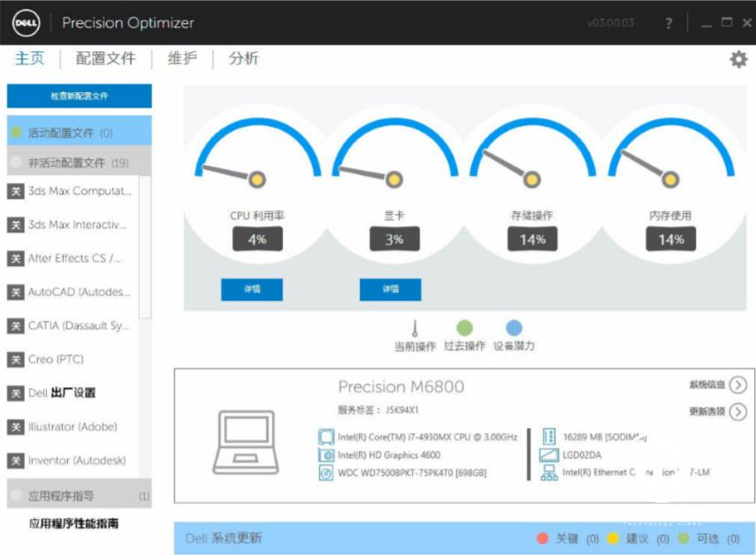The width and height of the screenshot is (756, 555).
Task: Open CPU 利用率 详情 button
Action: pos(252,290)
